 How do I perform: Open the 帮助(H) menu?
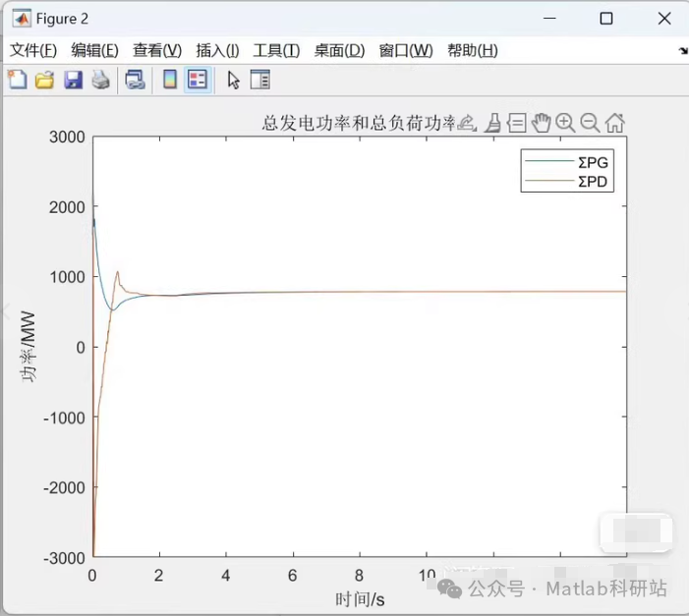[473, 50]
